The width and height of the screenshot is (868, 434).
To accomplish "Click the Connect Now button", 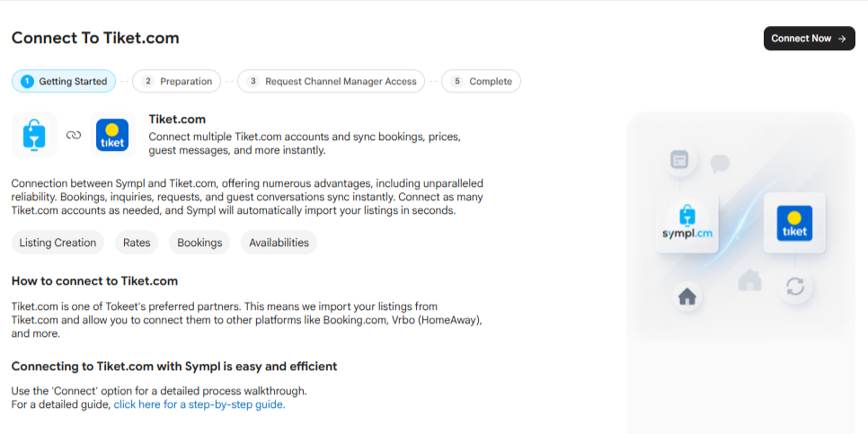I will click(810, 39).
